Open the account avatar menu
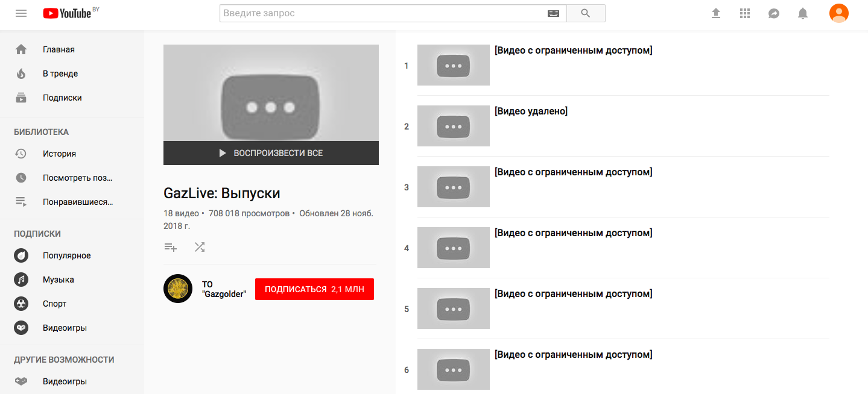Viewport: 868px width, 394px height. pos(839,13)
